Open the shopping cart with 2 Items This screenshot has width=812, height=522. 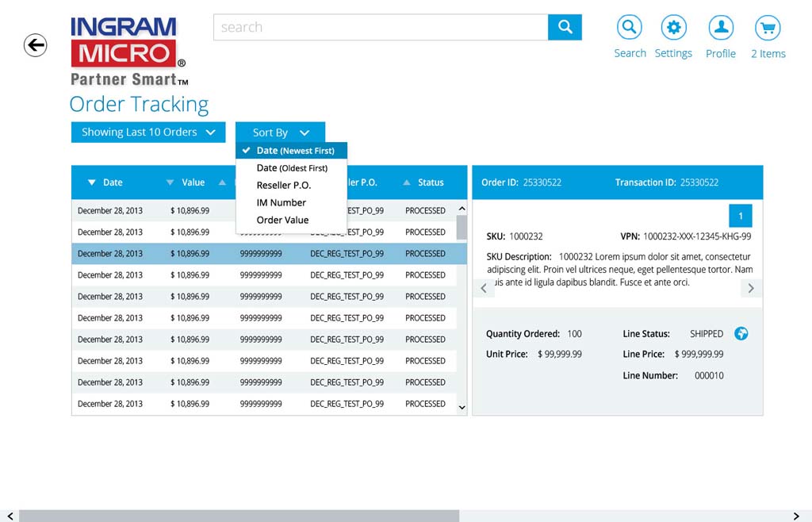[x=768, y=29]
